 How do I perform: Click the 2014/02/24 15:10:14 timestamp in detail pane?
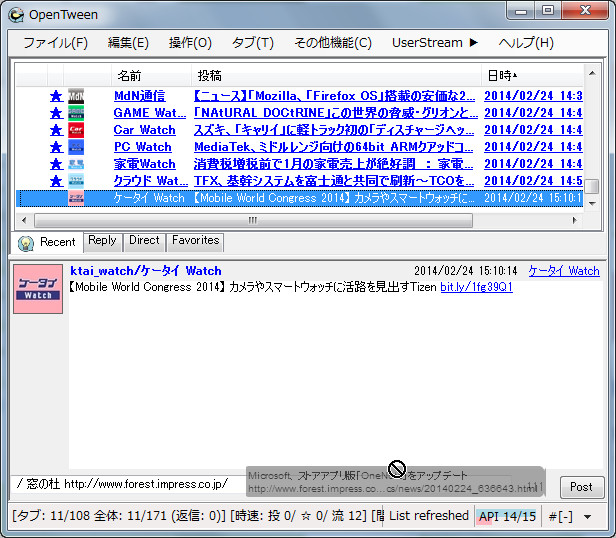coord(466,271)
